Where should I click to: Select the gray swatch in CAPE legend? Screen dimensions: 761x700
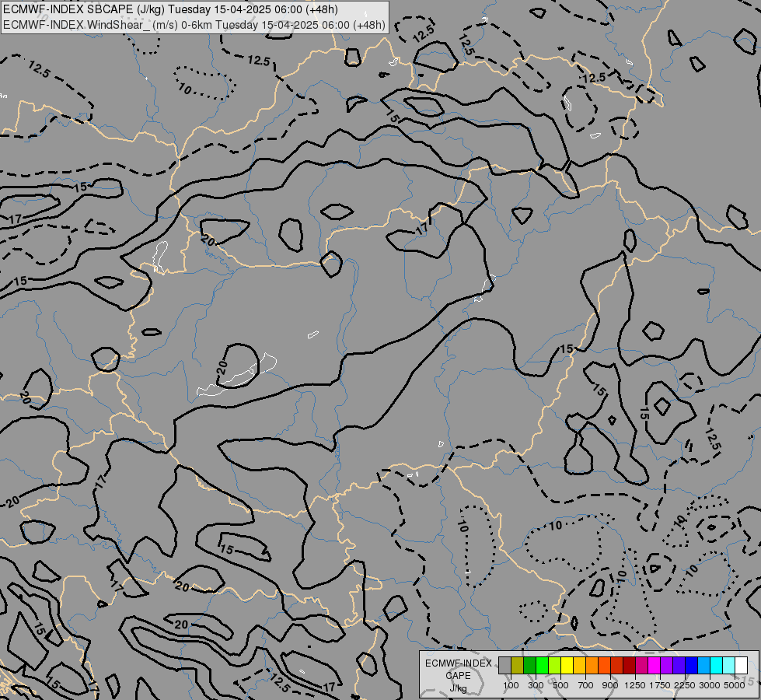tap(504, 665)
